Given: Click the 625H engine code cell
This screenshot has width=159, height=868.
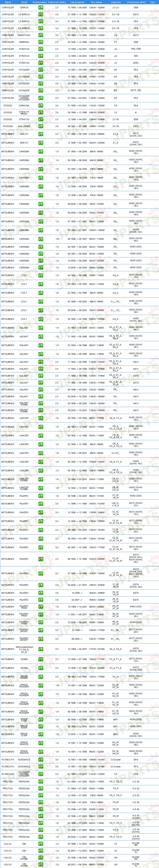Looking at the screenshot, I should click(136, 63).
